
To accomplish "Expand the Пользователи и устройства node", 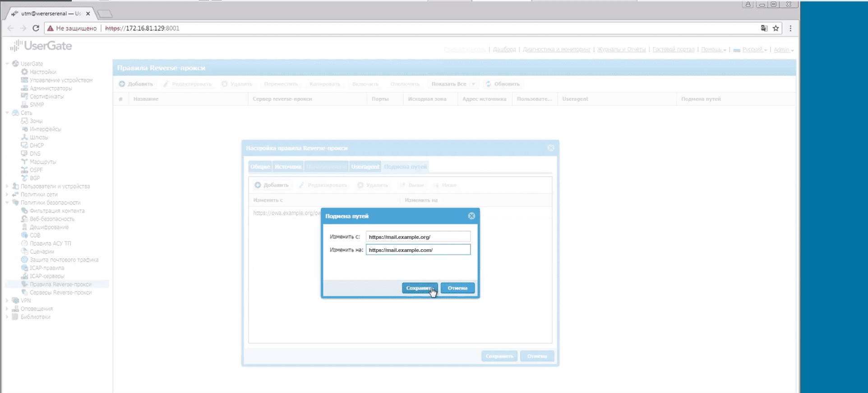I will [7, 186].
